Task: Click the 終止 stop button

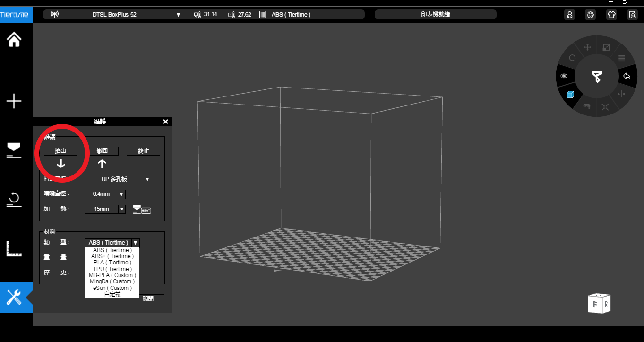Action: tap(143, 151)
